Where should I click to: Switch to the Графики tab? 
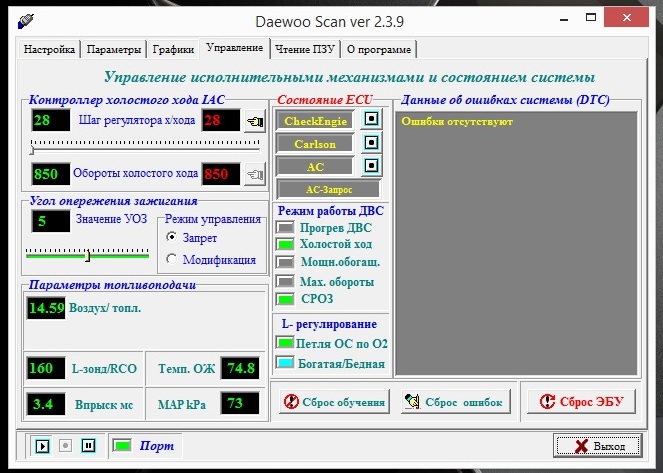pos(173,49)
